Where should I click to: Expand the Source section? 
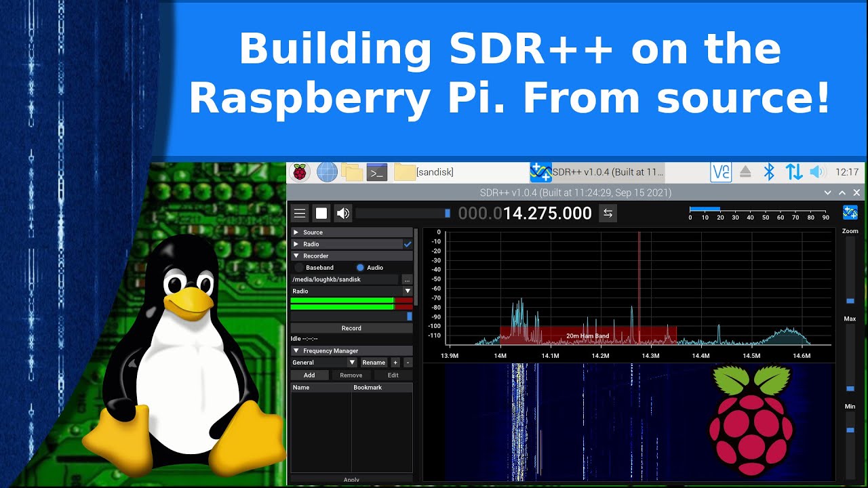coord(351,232)
